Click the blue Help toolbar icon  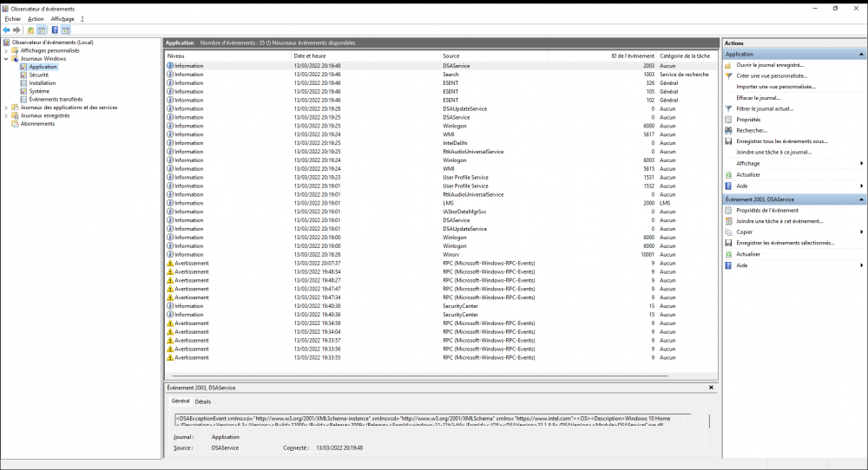(55, 30)
